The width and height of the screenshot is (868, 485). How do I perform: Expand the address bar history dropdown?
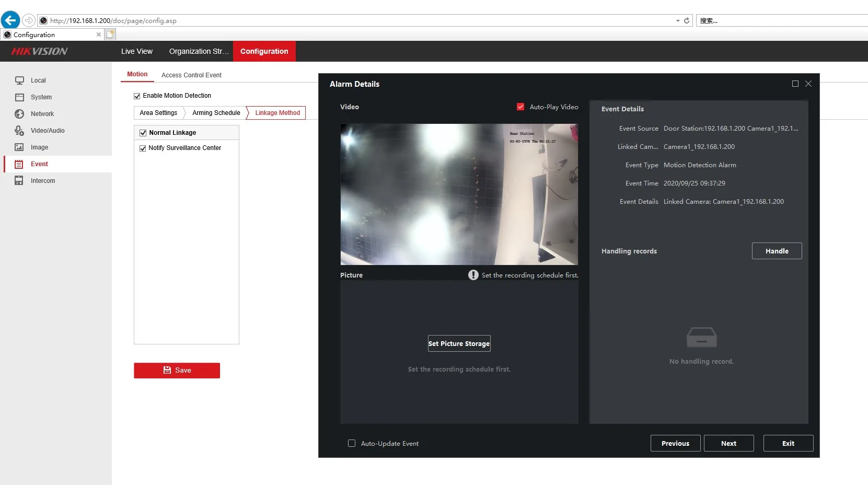click(678, 21)
